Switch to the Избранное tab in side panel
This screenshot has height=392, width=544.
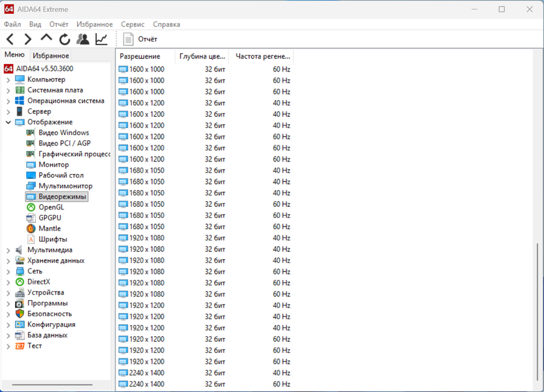50,55
